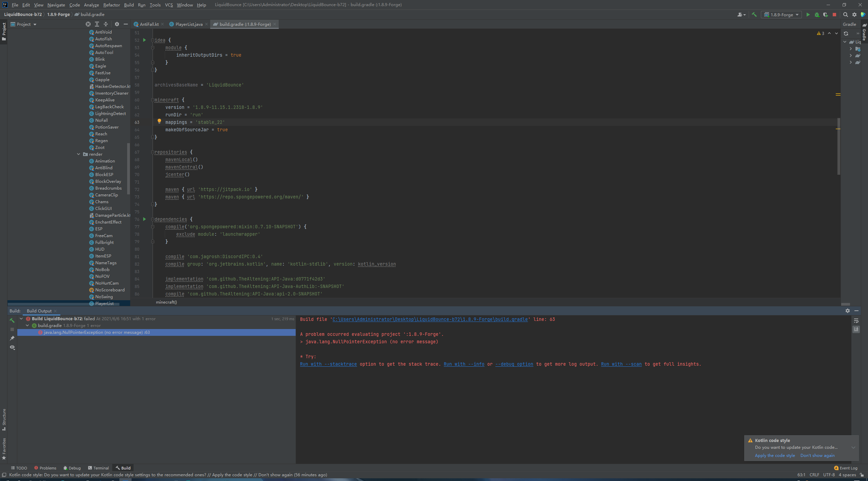The width and height of the screenshot is (868, 481).
Task: Click the locate target icon in Project panel
Action: point(88,24)
